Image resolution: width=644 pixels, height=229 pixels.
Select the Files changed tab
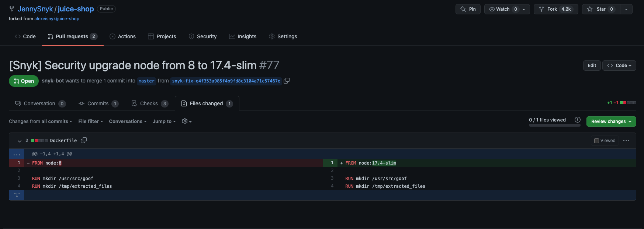pyautogui.click(x=207, y=103)
